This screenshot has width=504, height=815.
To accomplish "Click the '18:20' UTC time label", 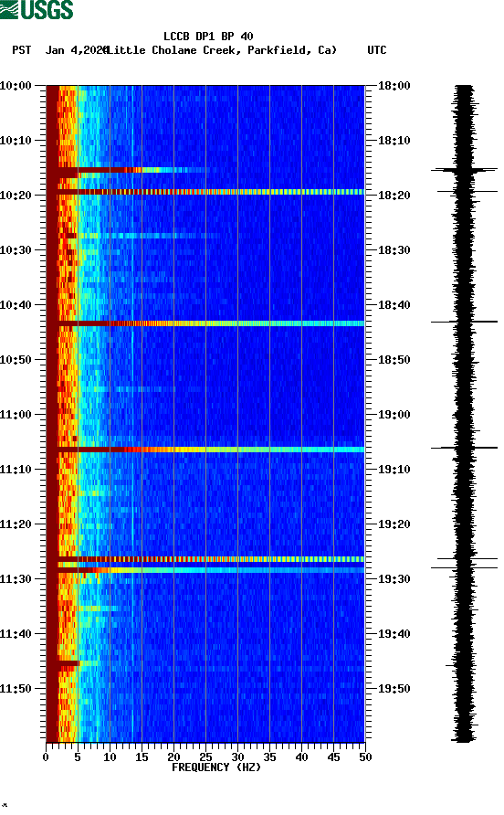I will click(394, 196).
